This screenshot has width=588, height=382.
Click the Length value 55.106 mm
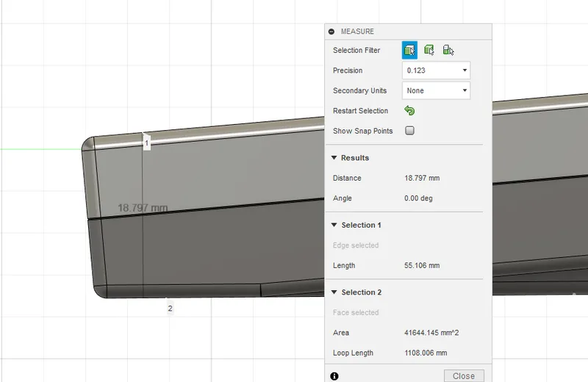(x=422, y=265)
